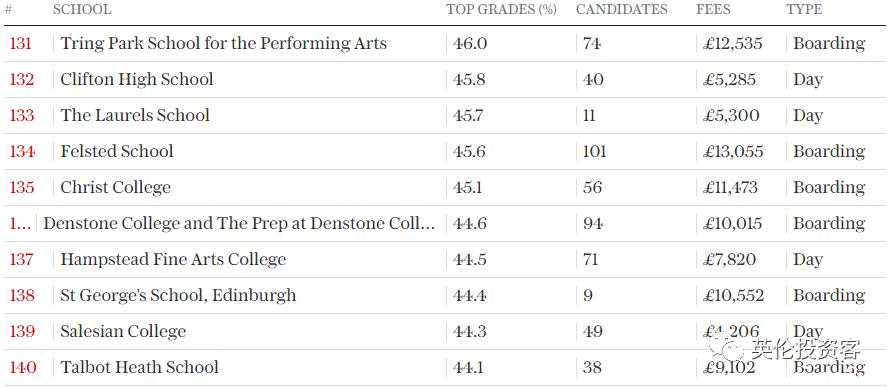Select the Christ College row
The height and width of the screenshot is (388, 889).
coord(444,187)
